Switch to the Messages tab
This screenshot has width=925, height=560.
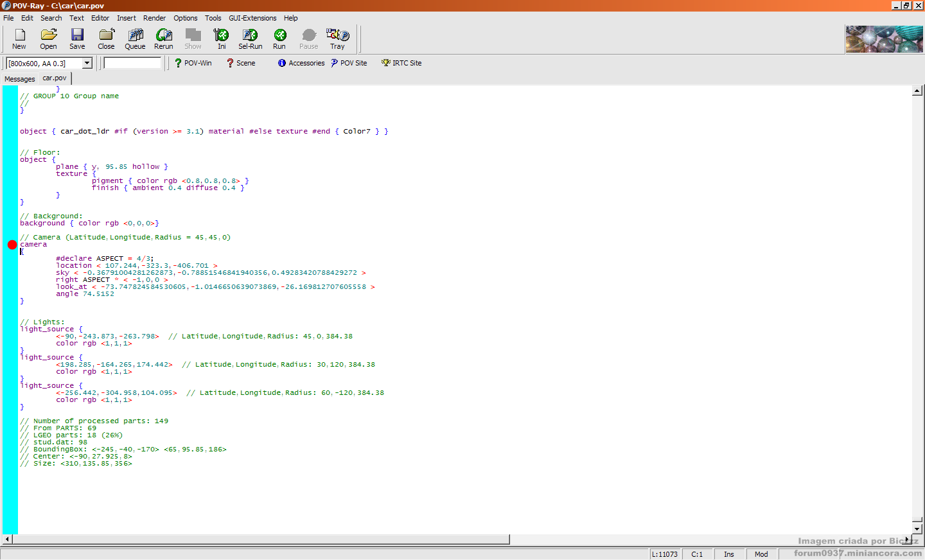click(20, 79)
